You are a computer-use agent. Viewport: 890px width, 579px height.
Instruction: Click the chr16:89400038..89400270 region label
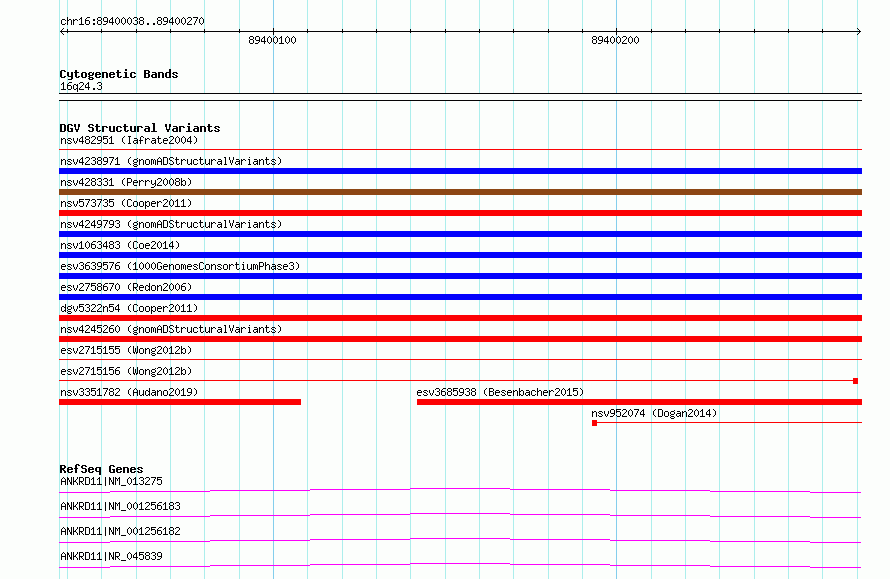(132, 21)
